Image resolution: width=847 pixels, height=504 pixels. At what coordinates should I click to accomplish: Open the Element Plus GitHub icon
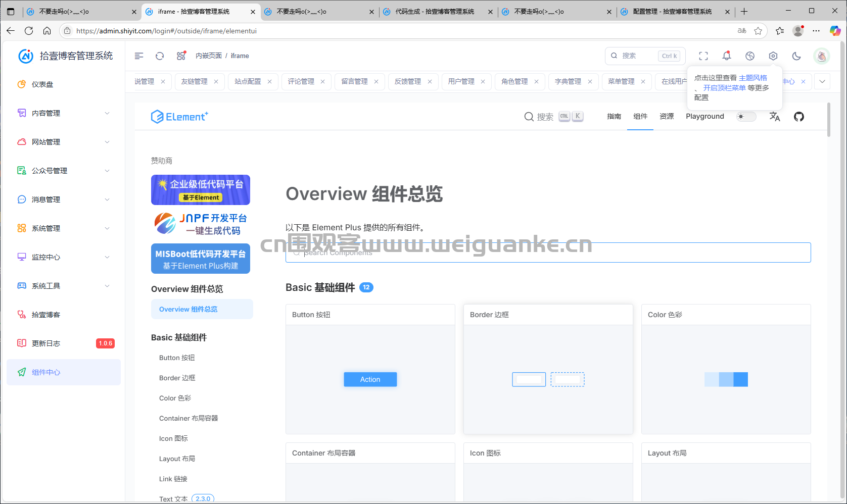799,117
